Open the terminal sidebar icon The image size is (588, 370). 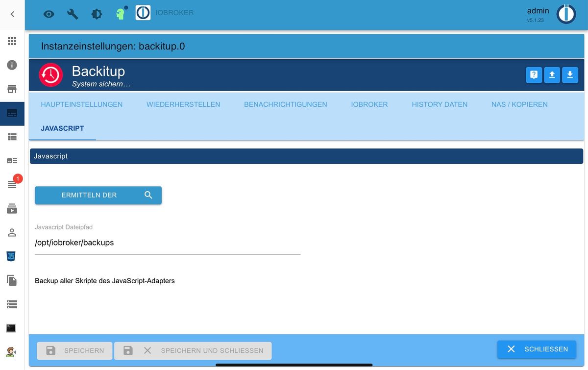point(11,328)
